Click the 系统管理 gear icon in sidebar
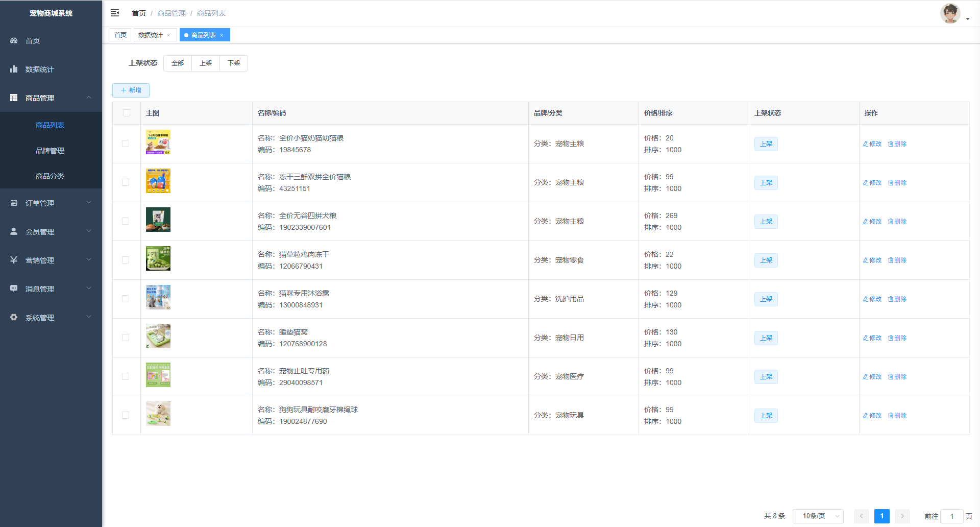Viewport: 980px width, 527px height. pos(14,317)
